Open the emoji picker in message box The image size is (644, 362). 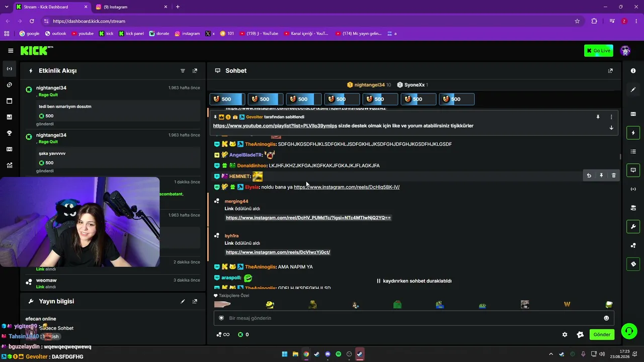pos(606,318)
